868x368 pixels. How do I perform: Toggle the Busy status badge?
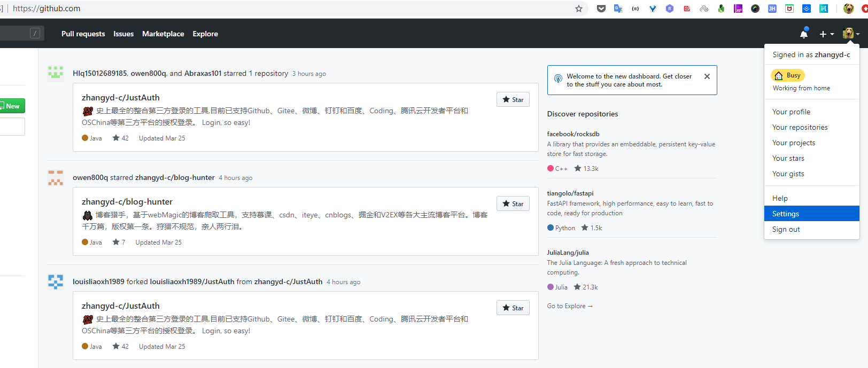click(x=788, y=75)
